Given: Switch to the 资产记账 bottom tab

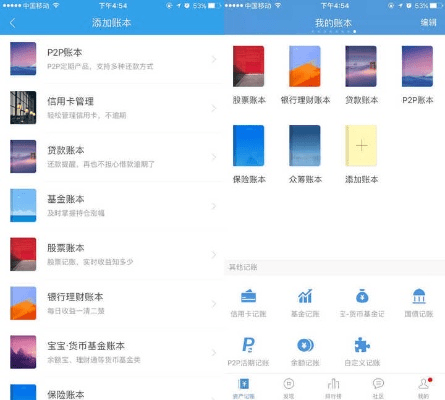Looking at the screenshot, I should click(244, 388).
